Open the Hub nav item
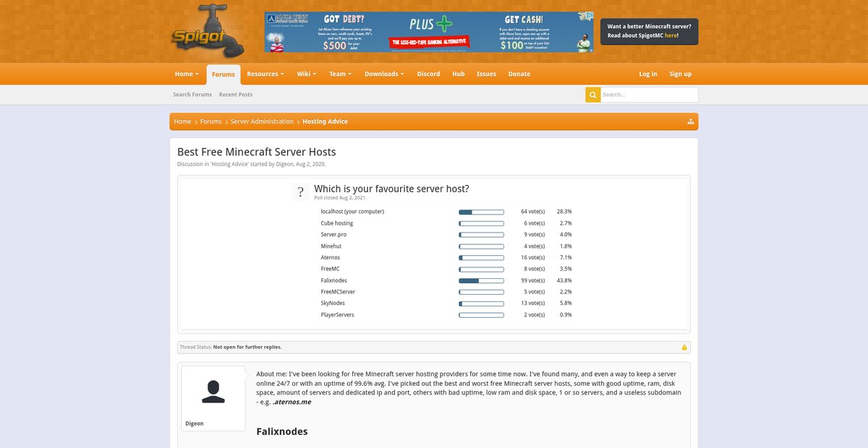868x448 pixels. 459,74
